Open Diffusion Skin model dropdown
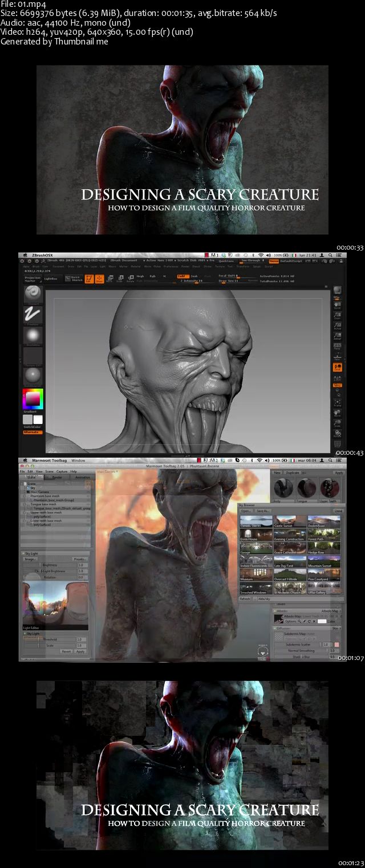The image size is (365, 868). [336, 628]
